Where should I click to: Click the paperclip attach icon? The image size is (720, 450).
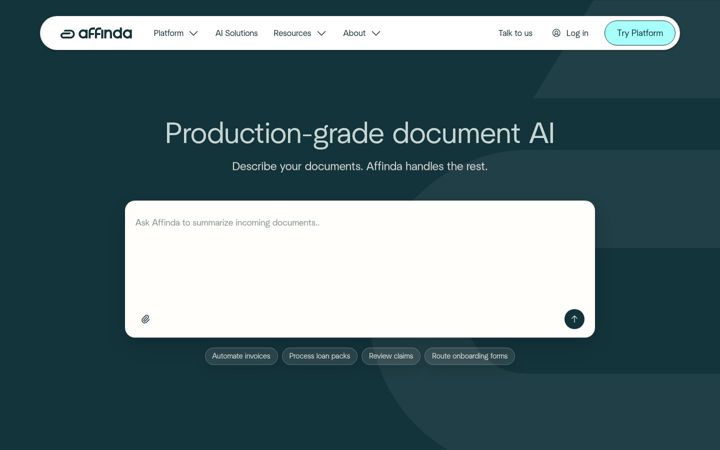point(145,319)
